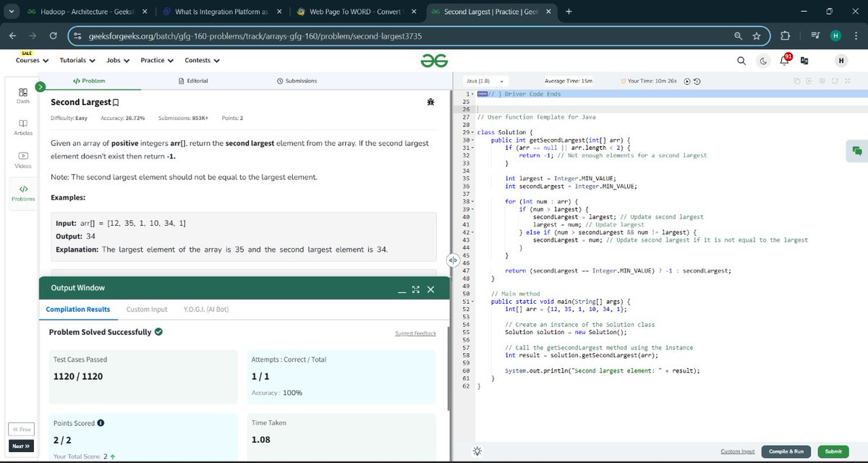Click the bug report icon beside problem title
This screenshot has width=868, height=463.
pos(431,103)
